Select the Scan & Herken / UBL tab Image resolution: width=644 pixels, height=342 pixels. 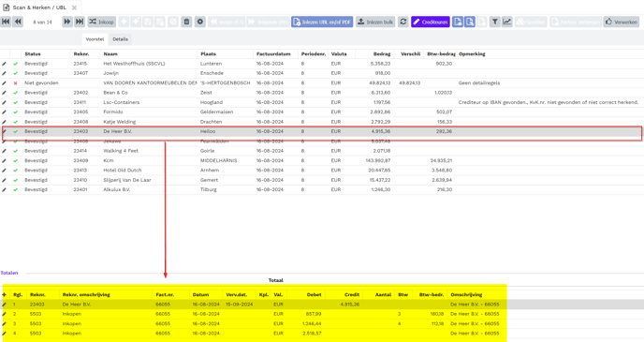tap(39, 7)
